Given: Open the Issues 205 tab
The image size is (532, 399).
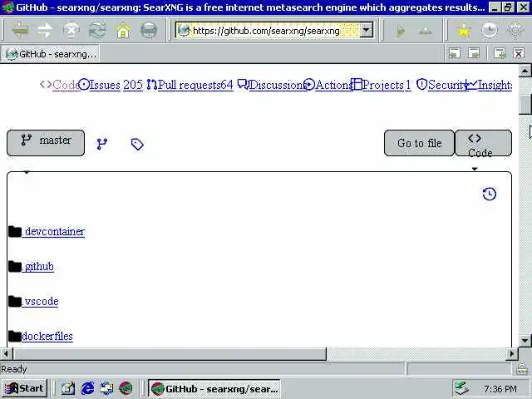Looking at the screenshot, I should [x=111, y=85].
